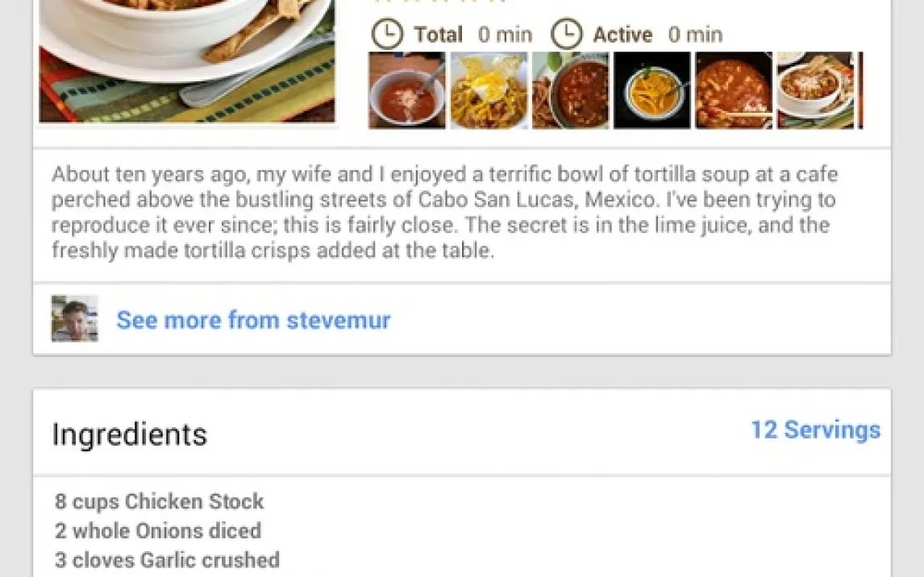Select the fourth thumbnail with black background
This screenshot has height=577, width=924.
[652, 90]
